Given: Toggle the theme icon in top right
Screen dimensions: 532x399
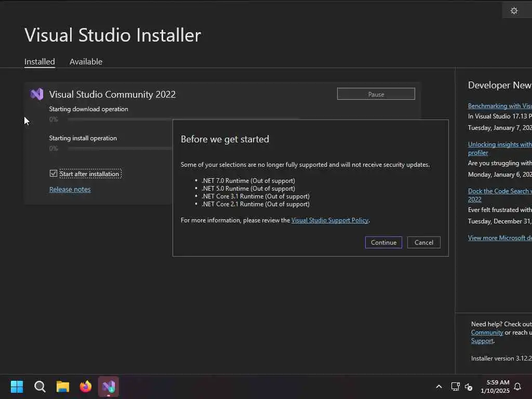Looking at the screenshot, I should [514, 11].
